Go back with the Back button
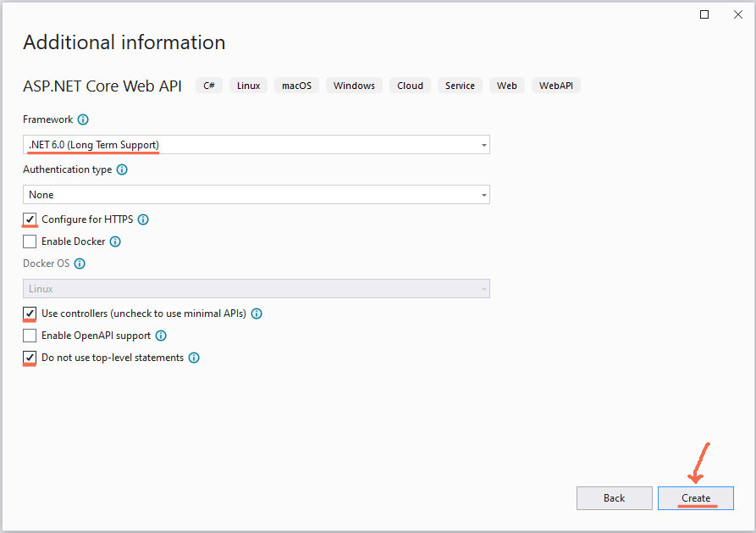 (614, 498)
